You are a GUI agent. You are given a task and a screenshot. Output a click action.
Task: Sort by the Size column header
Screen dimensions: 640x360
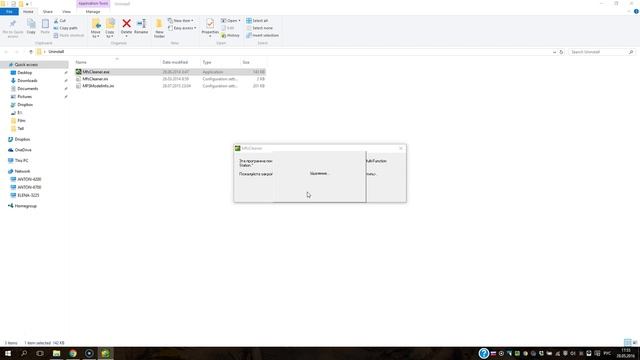coord(246,62)
